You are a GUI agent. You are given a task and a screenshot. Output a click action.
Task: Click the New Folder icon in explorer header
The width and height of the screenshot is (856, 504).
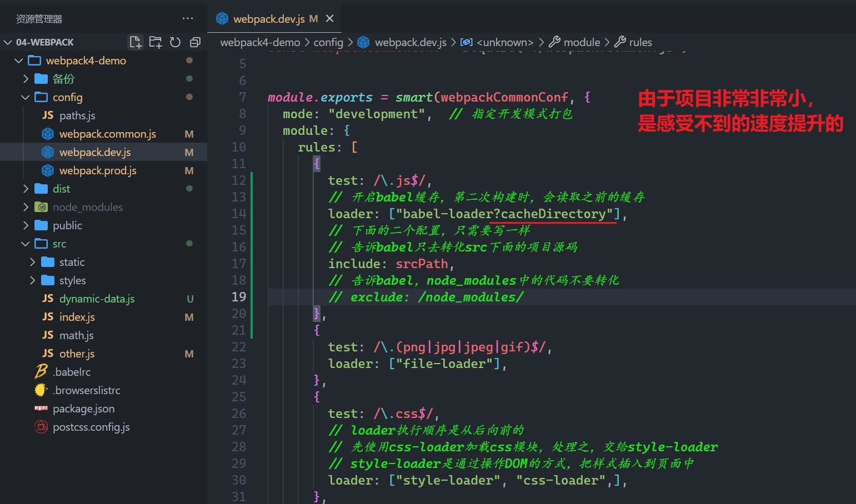[156, 42]
